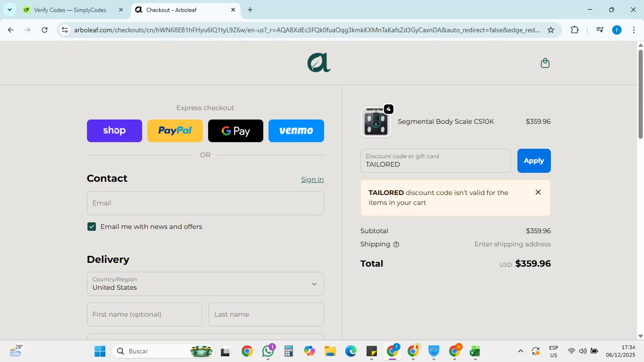
Task: Bookmark this page with the star
Action: coord(551,30)
